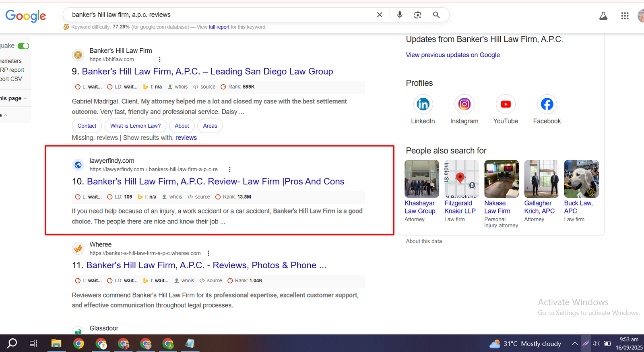Open 'View previous updates on Google' link
This screenshot has height=352, width=644.
453,55
